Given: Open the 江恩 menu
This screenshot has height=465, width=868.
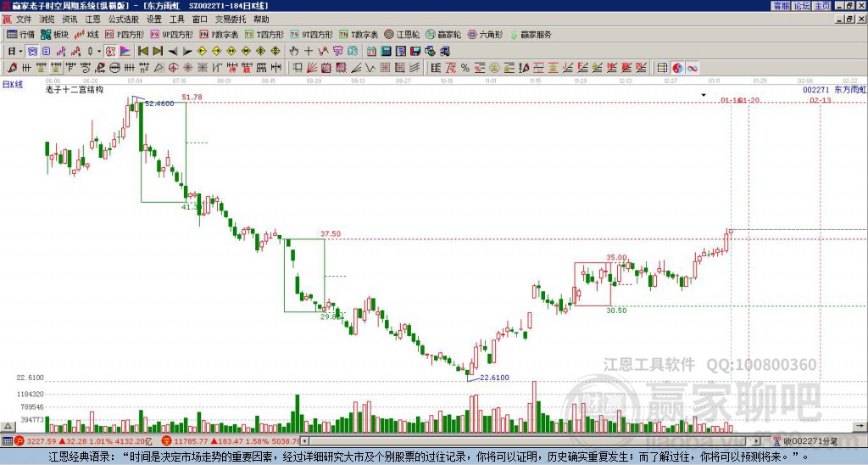Looking at the screenshot, I should pyautogui.click(x=92, y=20).
